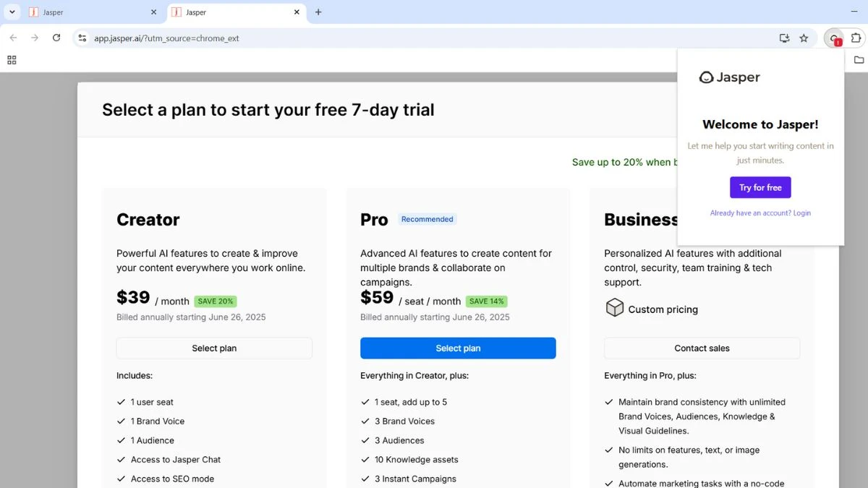Click the Recommended badge next to Pro

point(427,219)
